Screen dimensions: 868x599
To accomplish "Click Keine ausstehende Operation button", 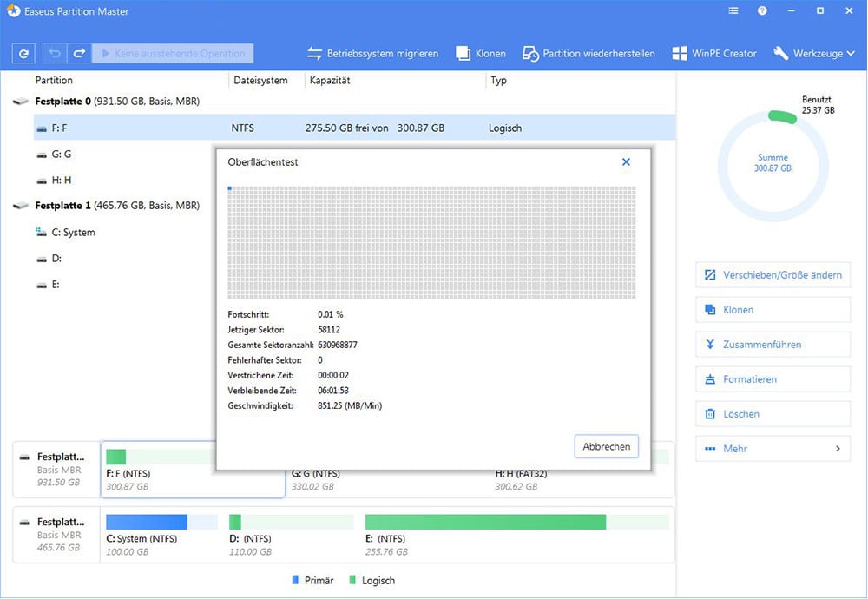I will click(173, 53).
